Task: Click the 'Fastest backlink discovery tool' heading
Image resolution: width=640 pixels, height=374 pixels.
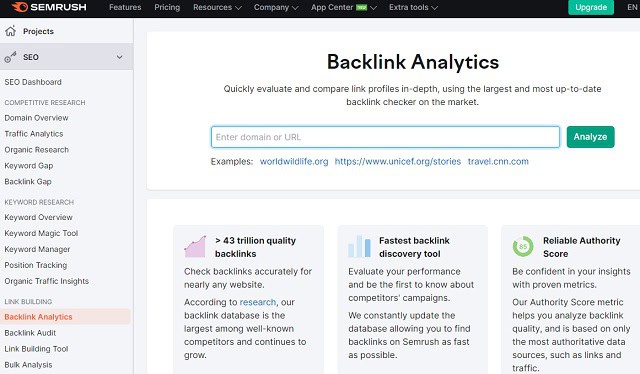Action: [414, 247]
